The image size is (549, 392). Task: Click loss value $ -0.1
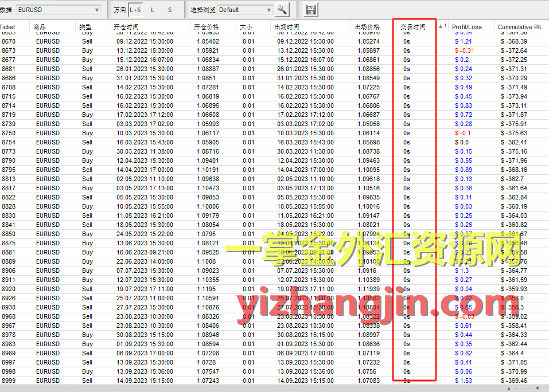click(462, 133)
